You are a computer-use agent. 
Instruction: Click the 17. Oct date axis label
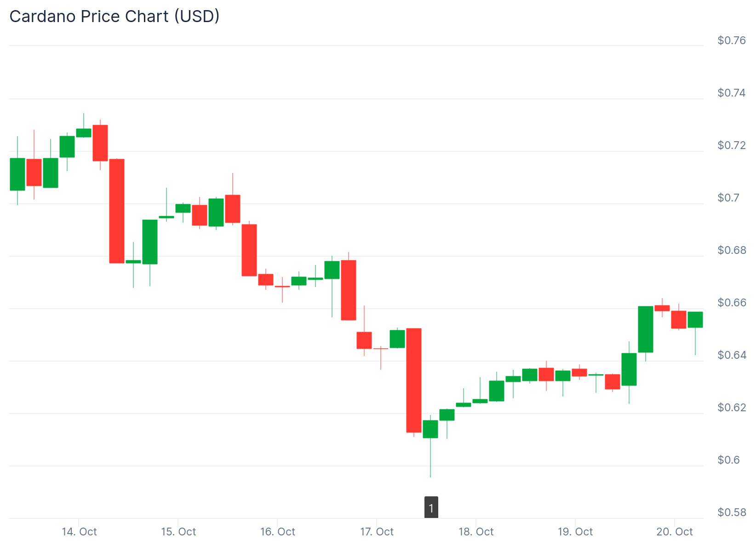[377, 532]
